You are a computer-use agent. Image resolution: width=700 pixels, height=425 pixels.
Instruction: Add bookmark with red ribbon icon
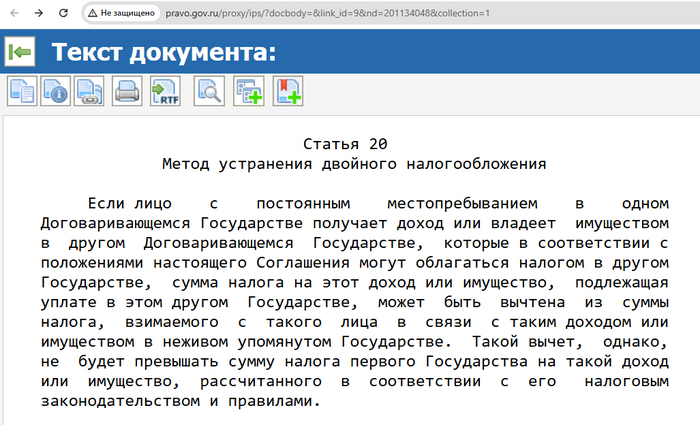click(288, 91)
